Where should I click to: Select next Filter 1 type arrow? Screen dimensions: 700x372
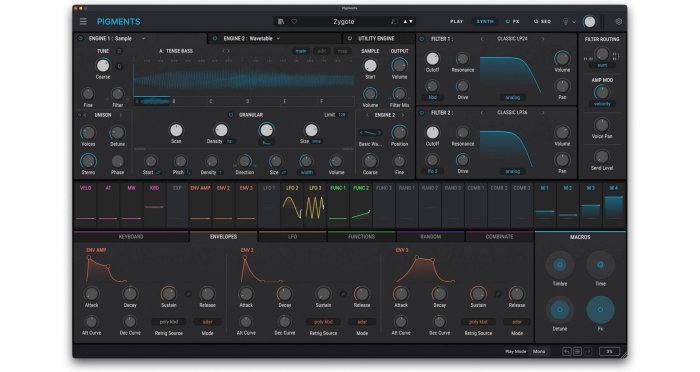click(543, 39)
